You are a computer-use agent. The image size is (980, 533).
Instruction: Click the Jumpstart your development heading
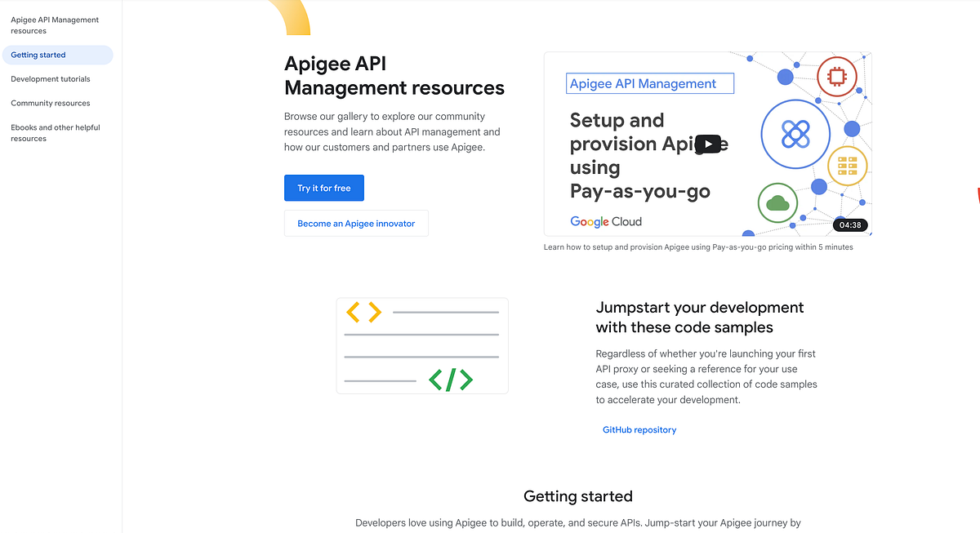click(x=700, y=318)
